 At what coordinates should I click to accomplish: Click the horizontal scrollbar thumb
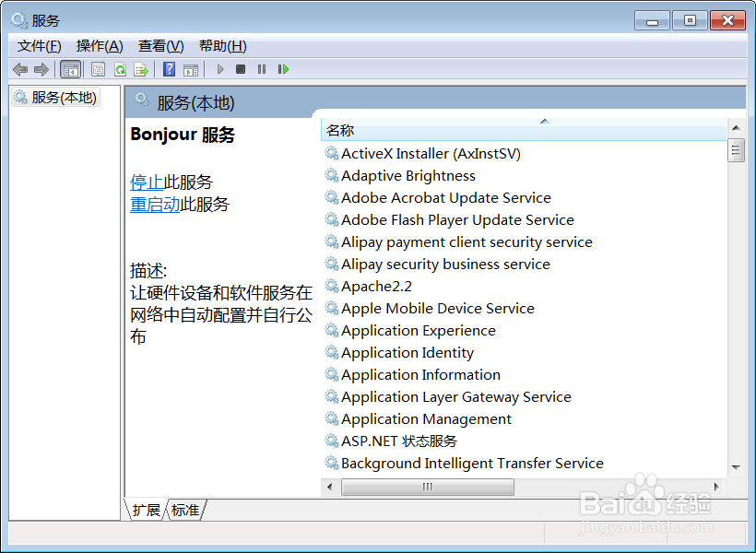click(x=427, y=487)
